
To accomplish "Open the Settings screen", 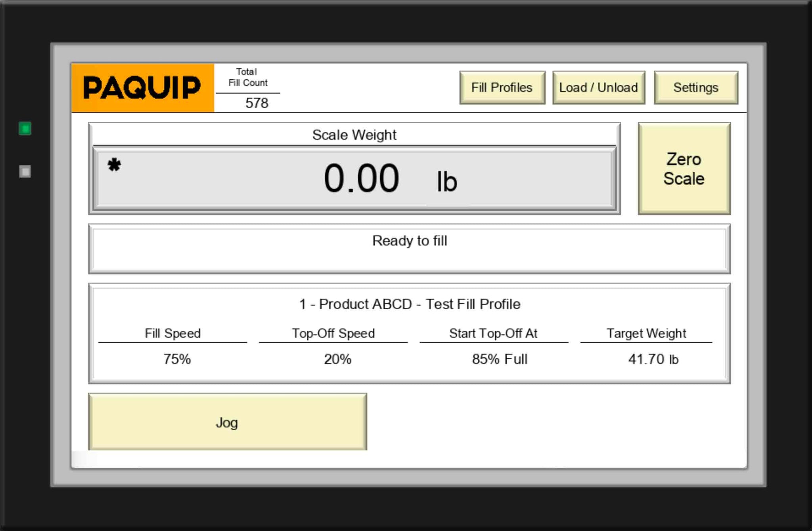I will pos(696,88).
